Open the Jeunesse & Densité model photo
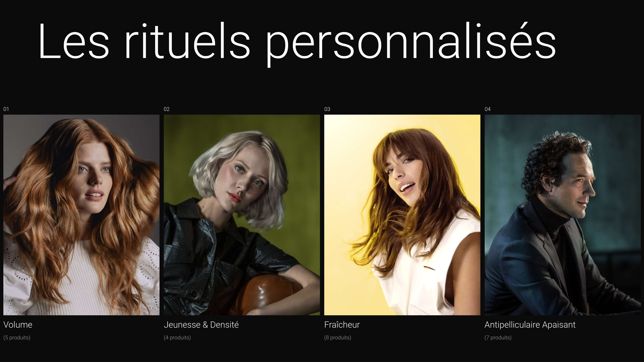Screen dimensions: 644x362 click(x=242, y=215)
